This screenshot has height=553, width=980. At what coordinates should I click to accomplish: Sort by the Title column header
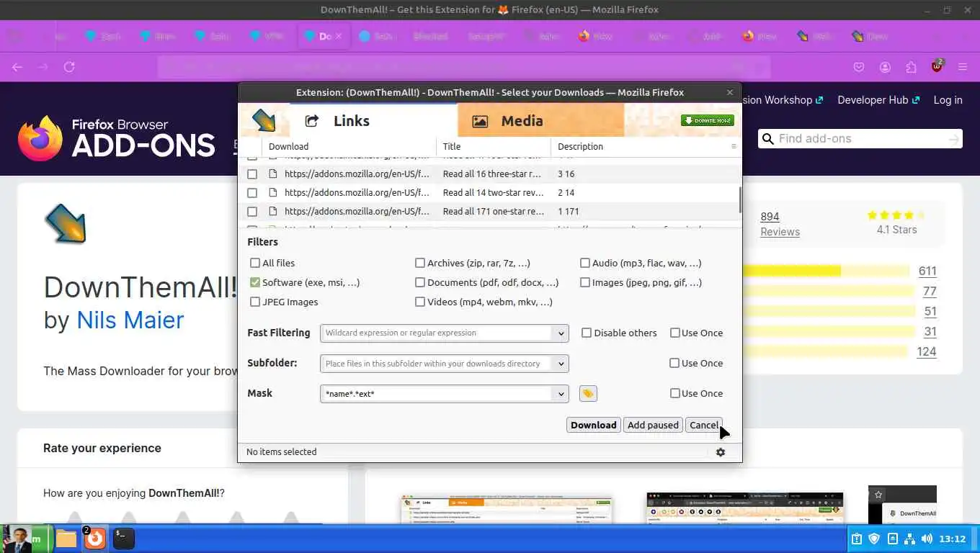(494, 146)
